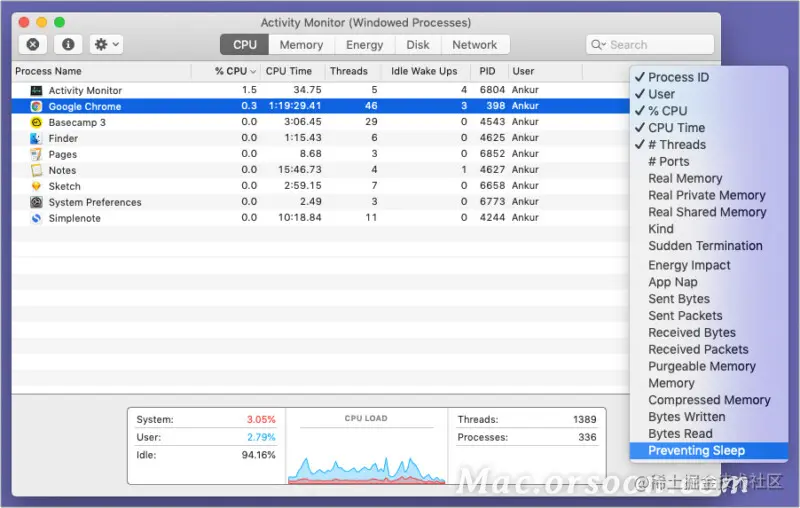The image size is (800, 508).
Task: Enable Real Shared Memory column
Action: click(709, 212)
